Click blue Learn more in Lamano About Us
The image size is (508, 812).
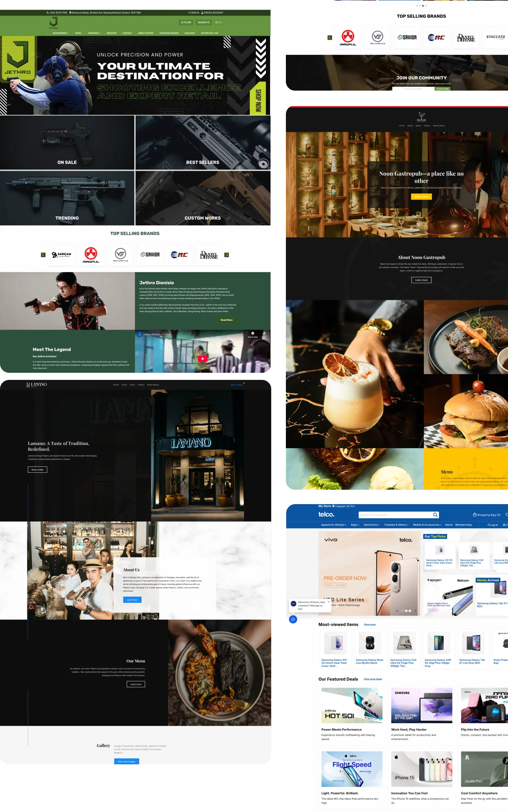click(x=132, y=600)
